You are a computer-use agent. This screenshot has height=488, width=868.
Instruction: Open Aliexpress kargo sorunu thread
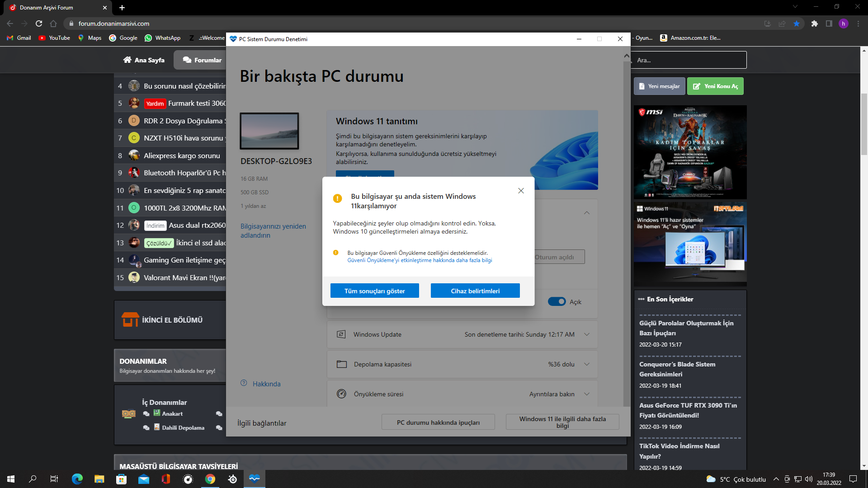tap(182, 155)
